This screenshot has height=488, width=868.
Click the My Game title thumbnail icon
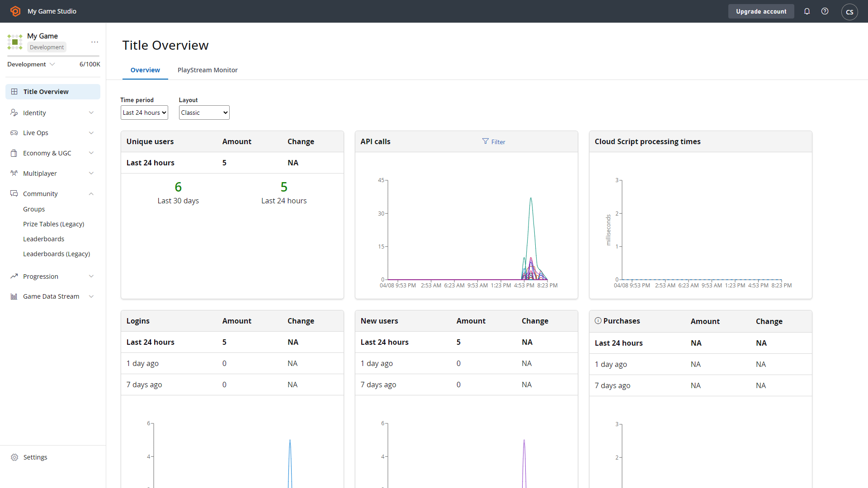(15, 42)
